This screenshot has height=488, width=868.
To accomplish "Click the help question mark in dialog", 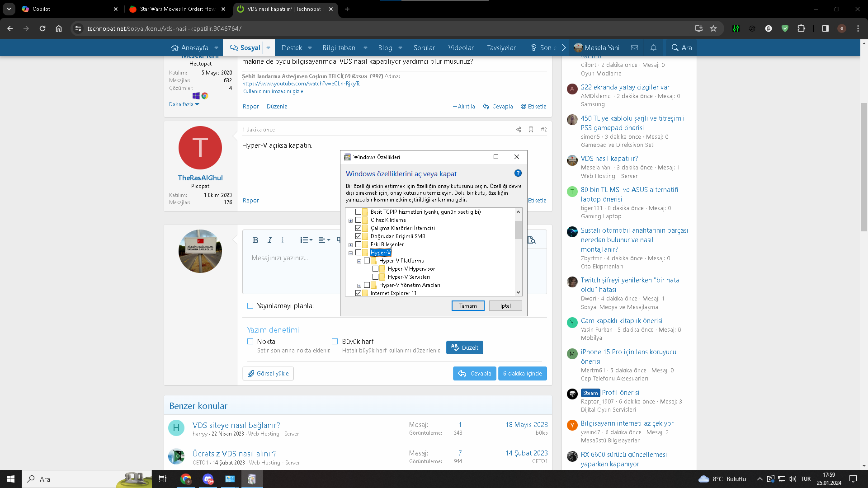I will (518, 173).
